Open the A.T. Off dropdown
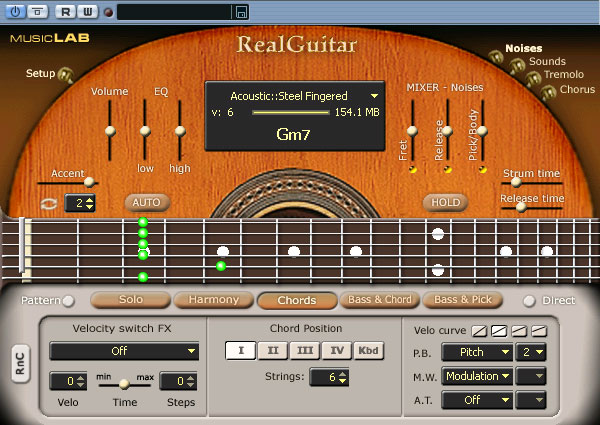 (477, 400)
